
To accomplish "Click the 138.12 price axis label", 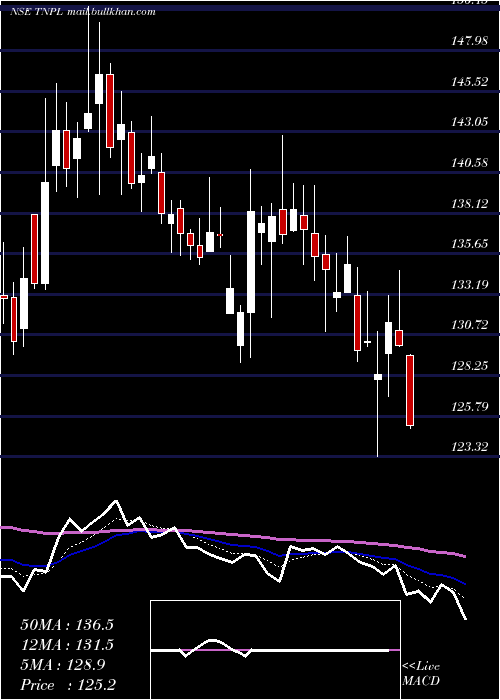I will (x=469, y=204).
